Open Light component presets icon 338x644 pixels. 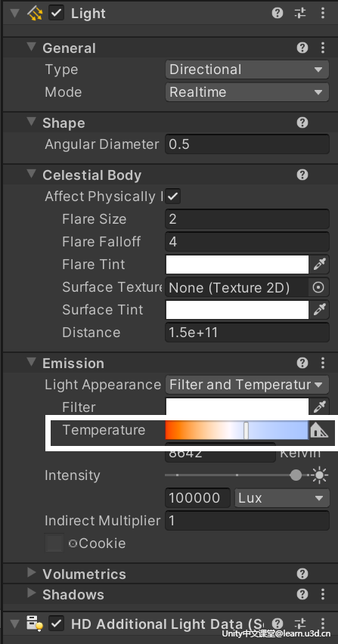pos(300,13)
